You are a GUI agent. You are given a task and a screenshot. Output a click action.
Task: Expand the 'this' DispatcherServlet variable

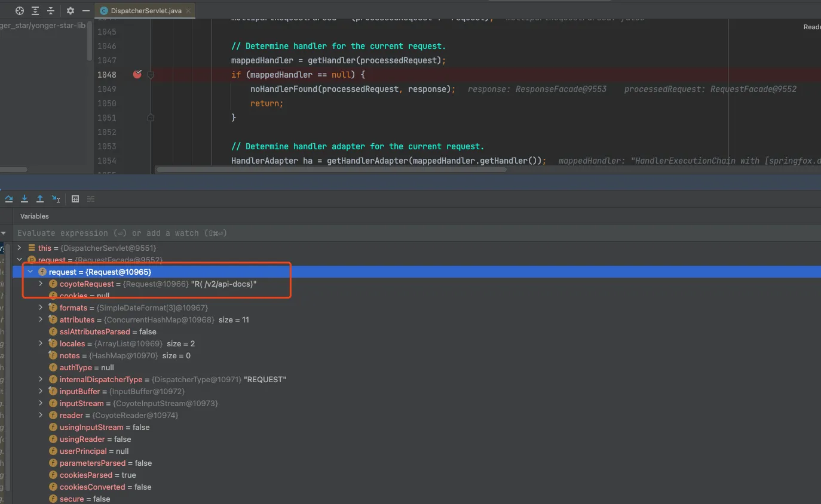[20, 248]
